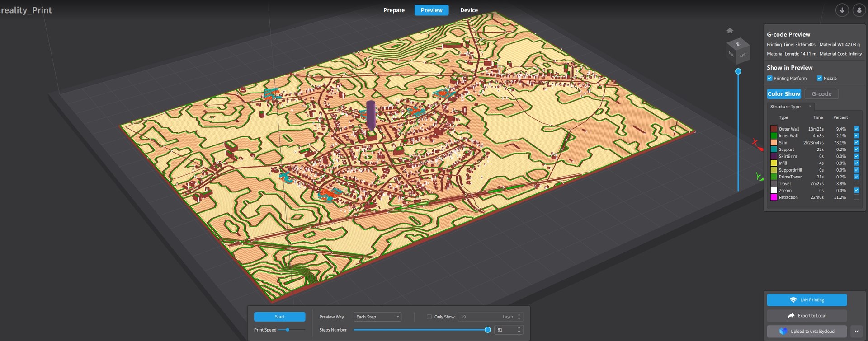Reset the view with the home icon
The image size is (868, 341).
click(x=730, y=31)
